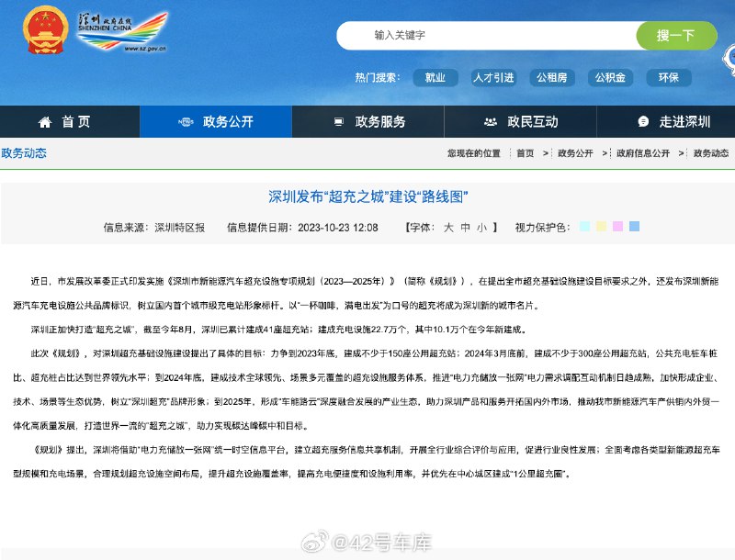The width and height of the screenshot is (735, 560).
Task: Click the 首页 breadcrumb link
Action: pyautogui.click(x=525, y=153)
